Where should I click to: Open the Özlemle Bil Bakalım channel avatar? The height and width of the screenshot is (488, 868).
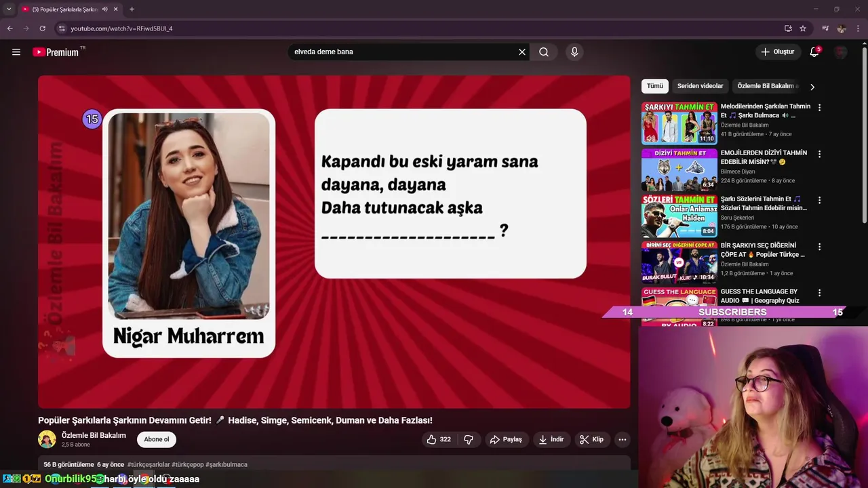(47, 439)
